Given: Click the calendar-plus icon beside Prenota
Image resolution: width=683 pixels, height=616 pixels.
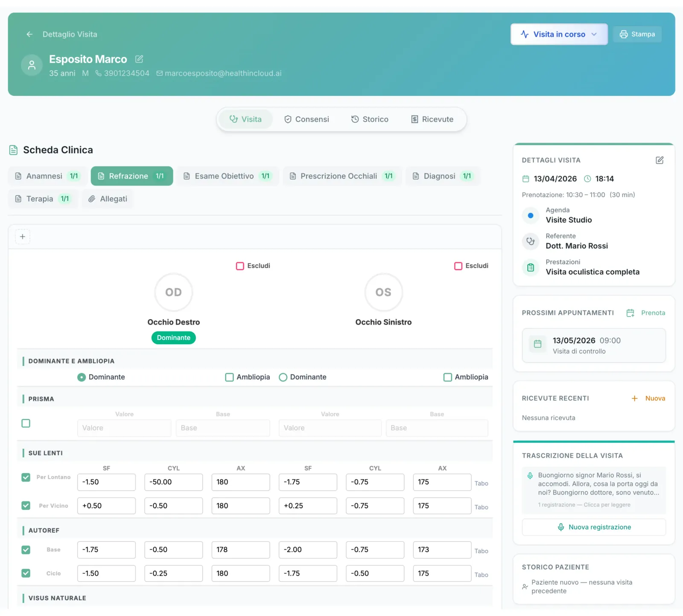Looking at the screenshot, I should point(630,313).
